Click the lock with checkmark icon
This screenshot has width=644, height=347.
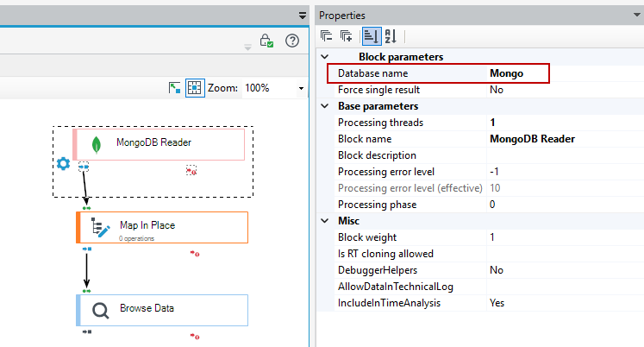point(266,41)
